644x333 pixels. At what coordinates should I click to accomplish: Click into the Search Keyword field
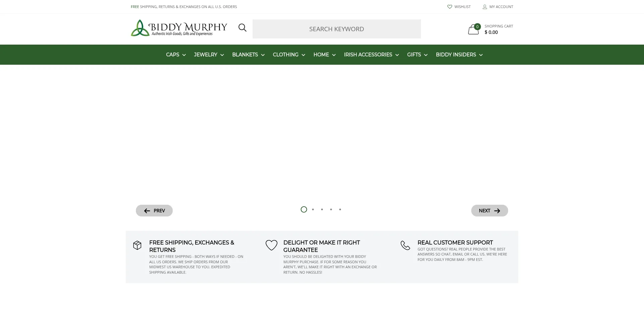tap(336, 29)
